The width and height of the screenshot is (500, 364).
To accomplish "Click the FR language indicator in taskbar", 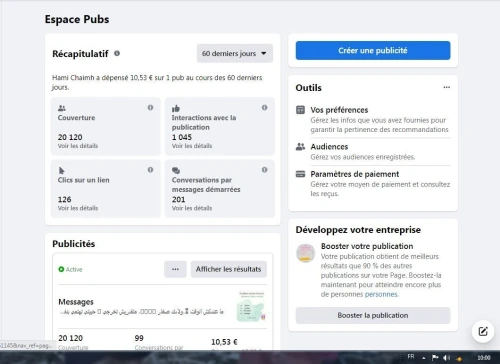I will 411,357.
